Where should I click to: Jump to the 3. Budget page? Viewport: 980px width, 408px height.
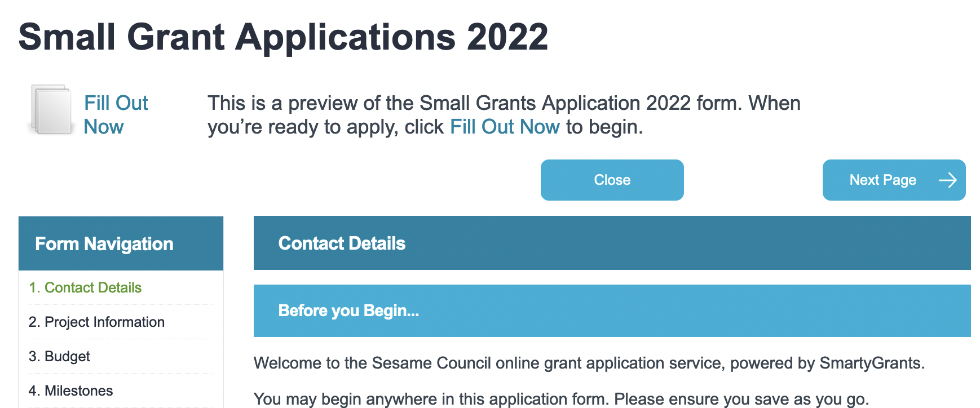click(x=59, y=356)
